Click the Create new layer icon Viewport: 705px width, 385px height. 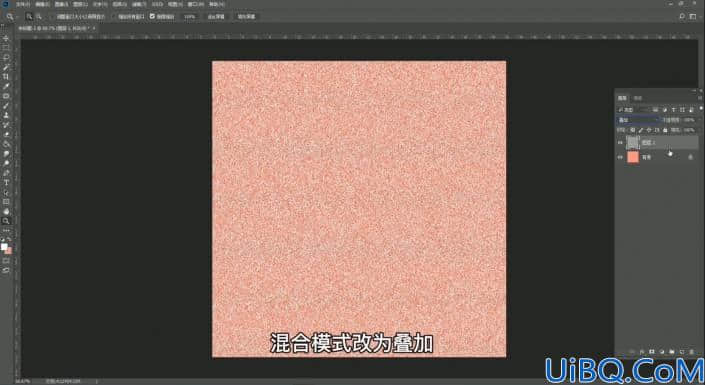pos(682,351)
